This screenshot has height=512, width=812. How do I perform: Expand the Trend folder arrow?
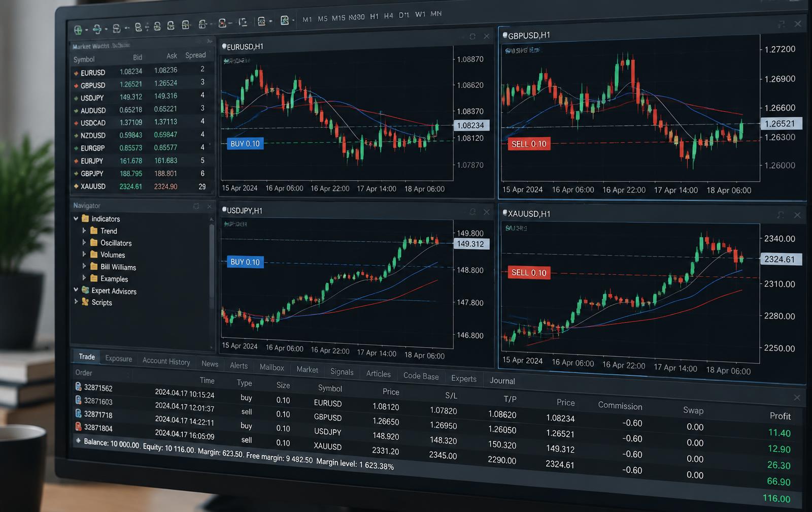click(84, 230)
